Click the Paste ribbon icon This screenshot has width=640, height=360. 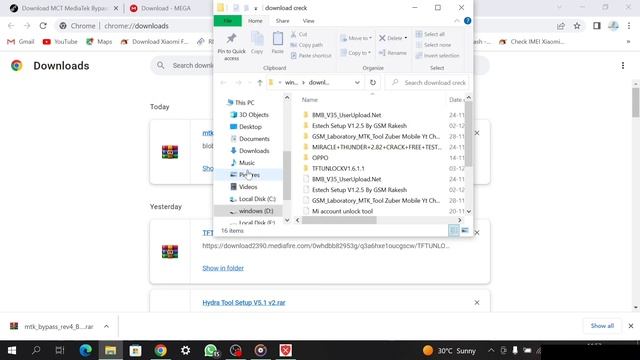(x=278, y=43)
